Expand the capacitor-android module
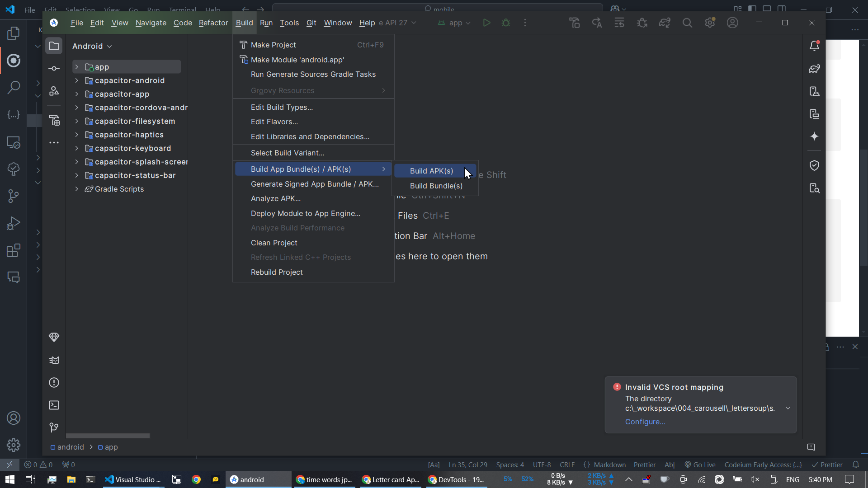The width and height of the screenshot is (868, 488). click(x=77, y=80)
